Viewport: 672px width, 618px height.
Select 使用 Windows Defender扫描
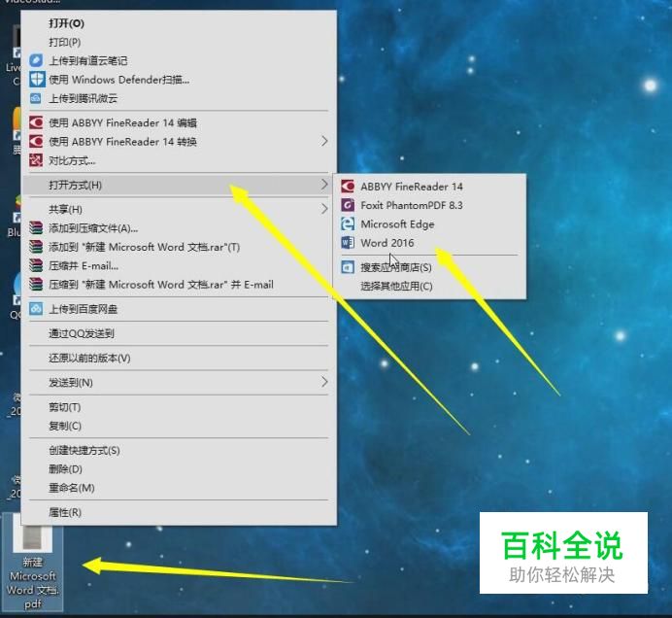click(x=179, y=80)
